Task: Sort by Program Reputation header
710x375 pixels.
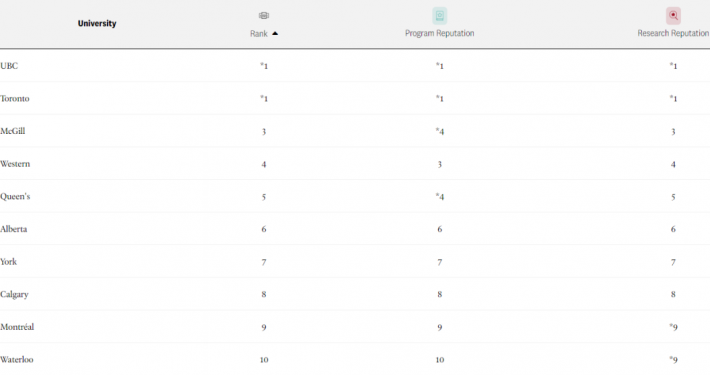Action: pyautogui.click(x=439, y=34)
